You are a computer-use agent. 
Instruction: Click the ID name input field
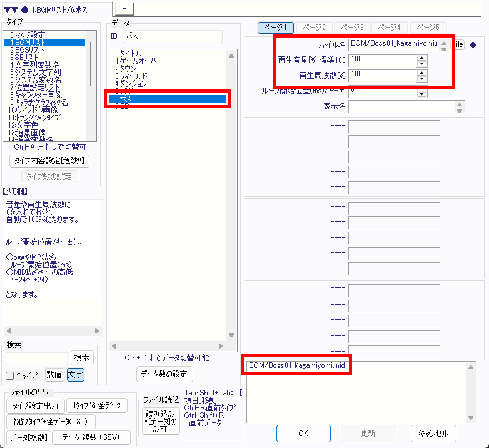173,36
